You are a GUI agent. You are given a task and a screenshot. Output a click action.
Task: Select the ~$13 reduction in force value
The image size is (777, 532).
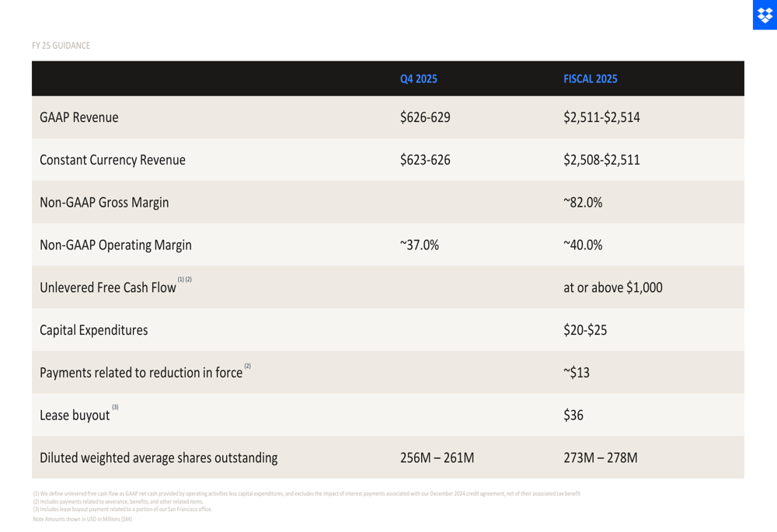576,373
